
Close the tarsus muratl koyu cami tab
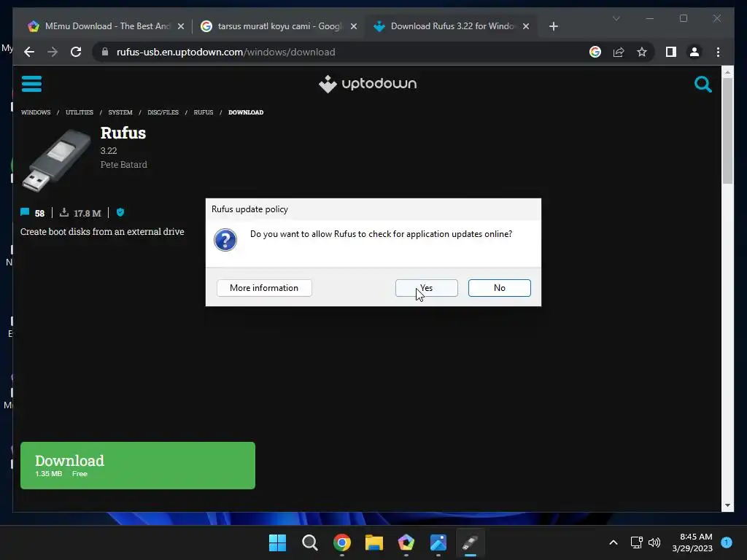coord(354,27)
